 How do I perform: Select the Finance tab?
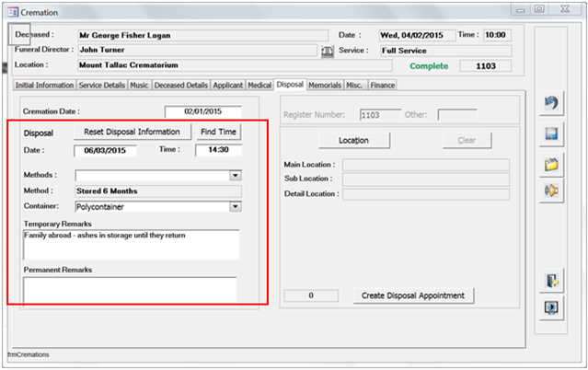pyautogui.click(x=383, y=85)
